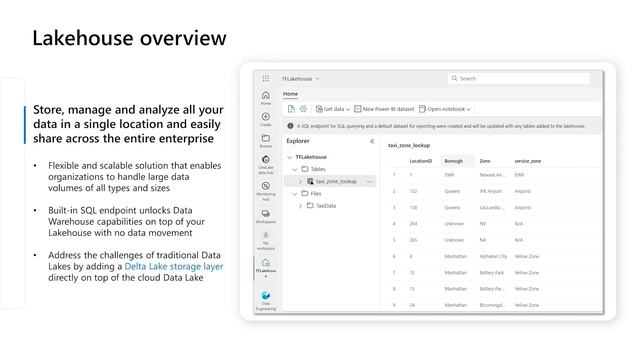Open Workspaces in the sidebar
Image resolution: width=640 pixels, height=360 pixels.
pyautogui.click(x=266, y=216)
